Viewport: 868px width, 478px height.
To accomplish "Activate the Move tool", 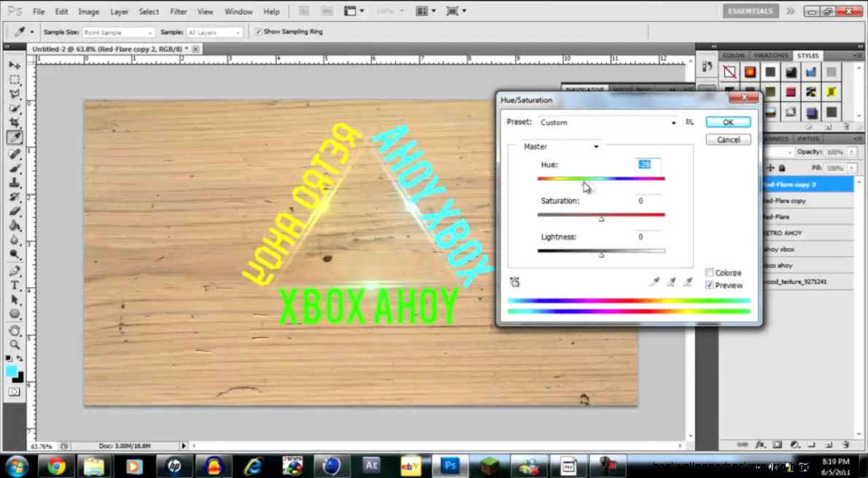I will pyautogui.click(x=15, y=65).
